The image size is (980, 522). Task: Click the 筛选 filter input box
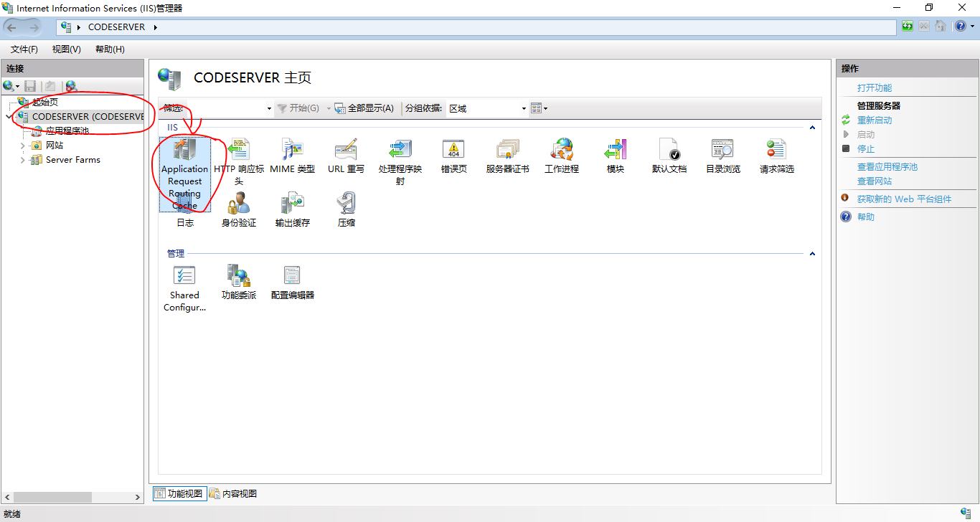tap(226, 109)
